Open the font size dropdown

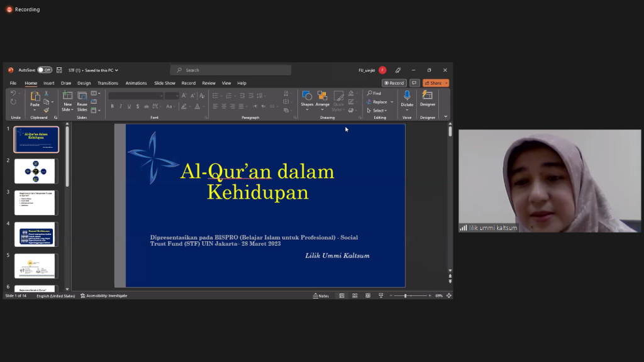click(177, 96)
